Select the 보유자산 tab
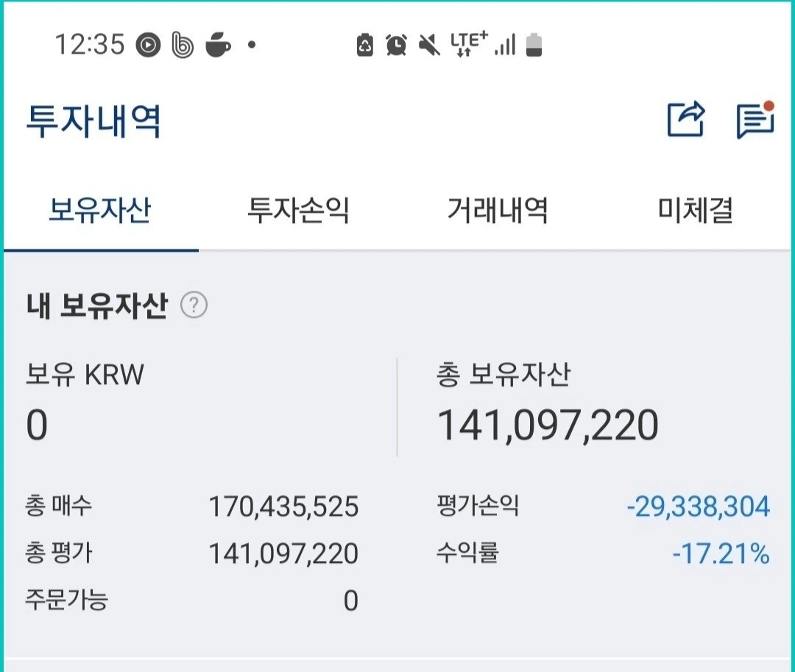This screenshot has height=672, width=795. (100, 210)
